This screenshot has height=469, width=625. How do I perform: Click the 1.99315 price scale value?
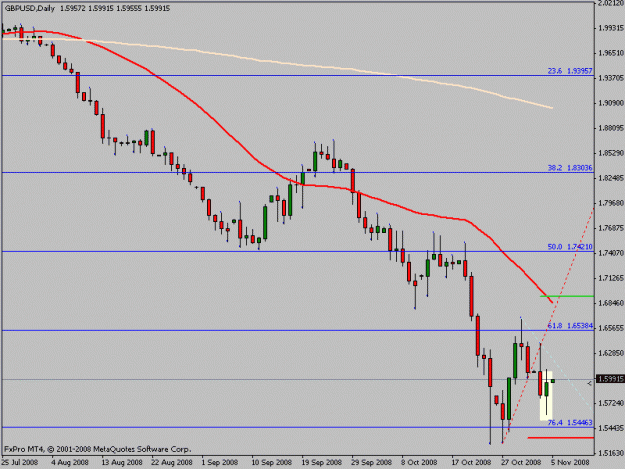pyautogui.click(x=611, y=27)
